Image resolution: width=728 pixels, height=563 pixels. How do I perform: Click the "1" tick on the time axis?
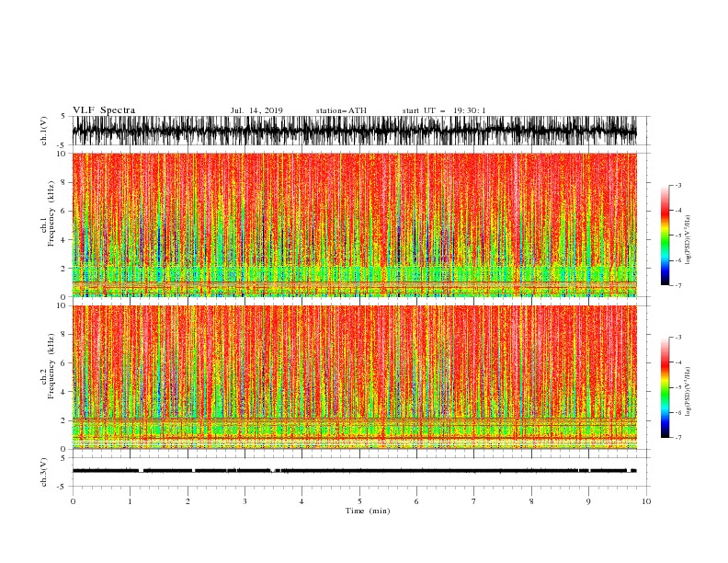point(130,501)
